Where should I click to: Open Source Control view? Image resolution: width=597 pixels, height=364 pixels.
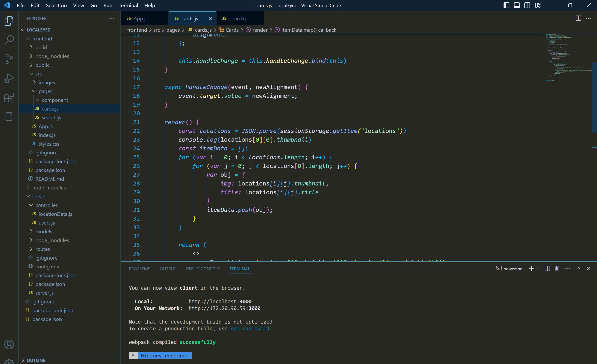point(9,59)
